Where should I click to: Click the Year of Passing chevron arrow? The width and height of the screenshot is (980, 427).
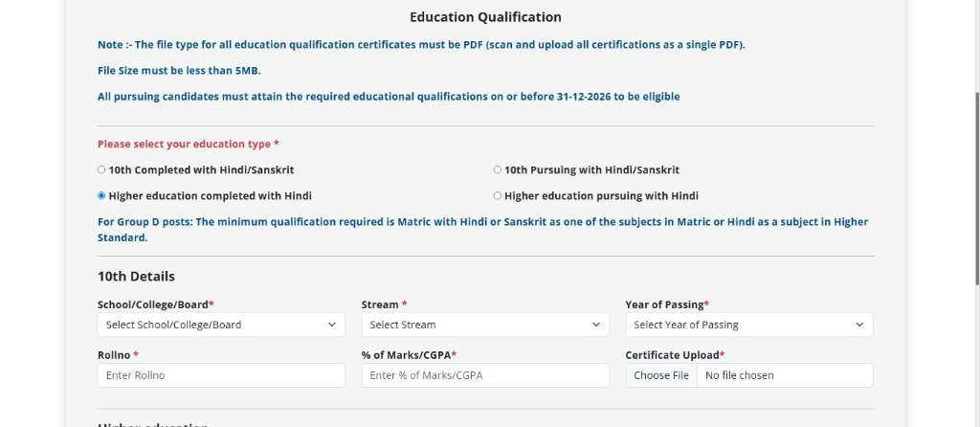pyautogui.click(x=859, y=325)
